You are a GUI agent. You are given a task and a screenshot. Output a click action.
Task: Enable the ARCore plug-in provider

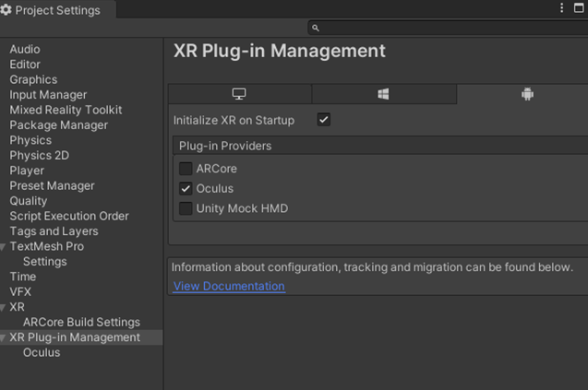tap(186, 169)
